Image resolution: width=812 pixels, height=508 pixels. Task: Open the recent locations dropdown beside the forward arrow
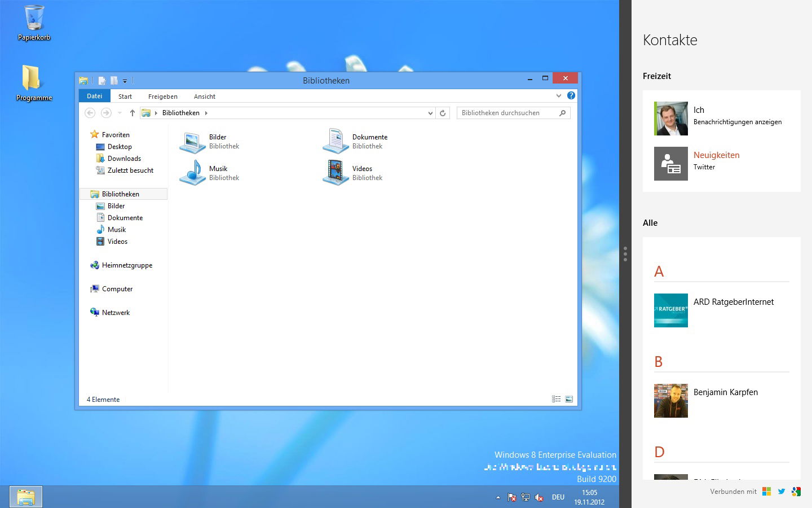tap(120, 113)
